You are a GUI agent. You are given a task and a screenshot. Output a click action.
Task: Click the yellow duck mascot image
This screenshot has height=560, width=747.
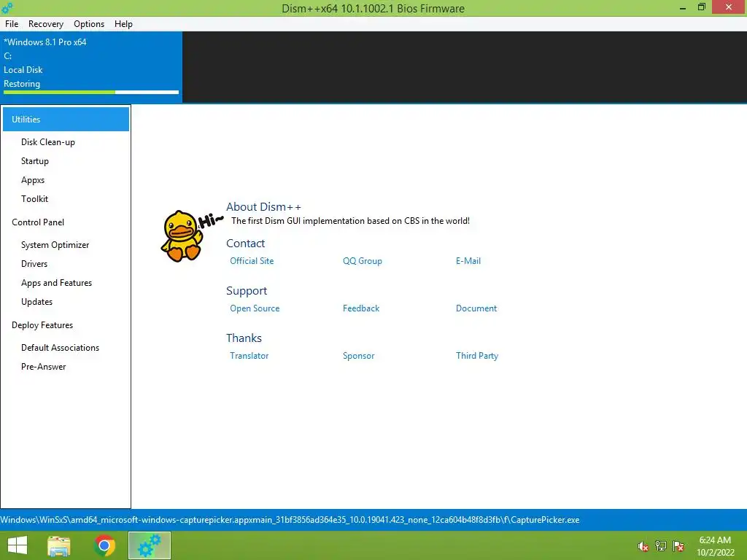pyautogui.click(x=182, y=236)
